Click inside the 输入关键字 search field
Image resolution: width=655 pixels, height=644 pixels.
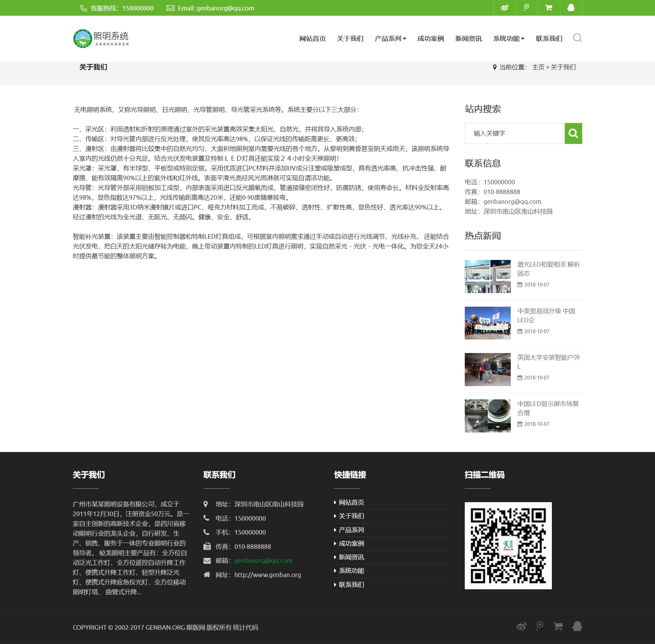pyautogui.click(x=512, y=133)
